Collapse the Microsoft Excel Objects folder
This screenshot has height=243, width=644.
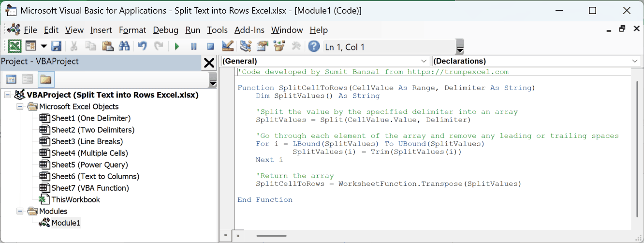coord(20,106)
